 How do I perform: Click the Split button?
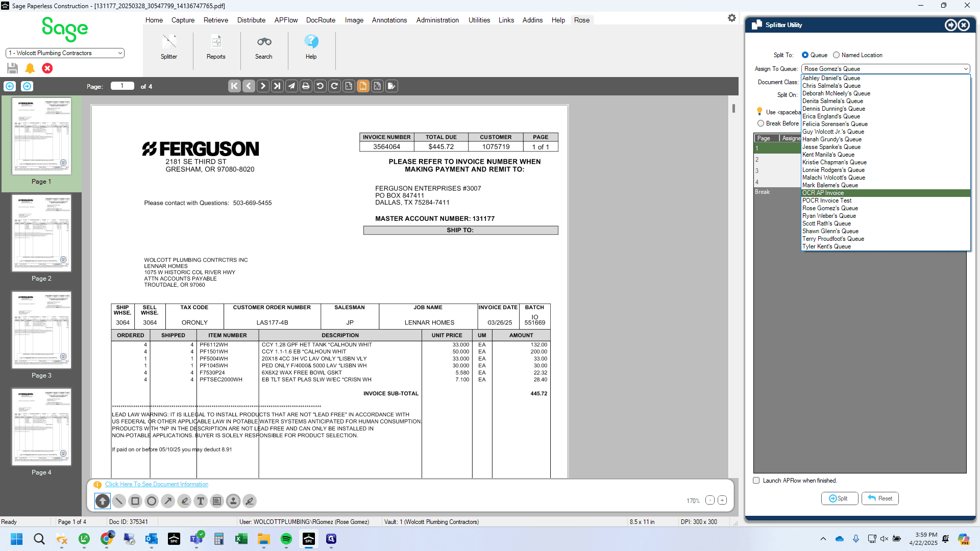coord(840,498)
